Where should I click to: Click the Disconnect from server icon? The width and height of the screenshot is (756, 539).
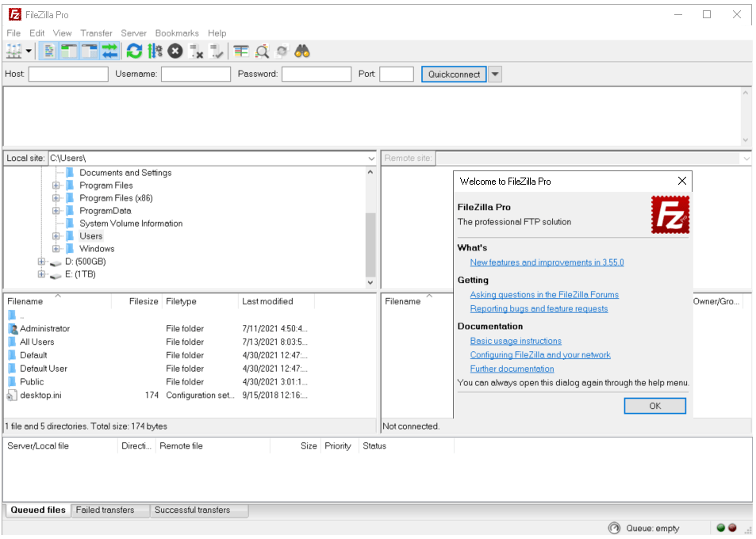(x=197, y=52)
